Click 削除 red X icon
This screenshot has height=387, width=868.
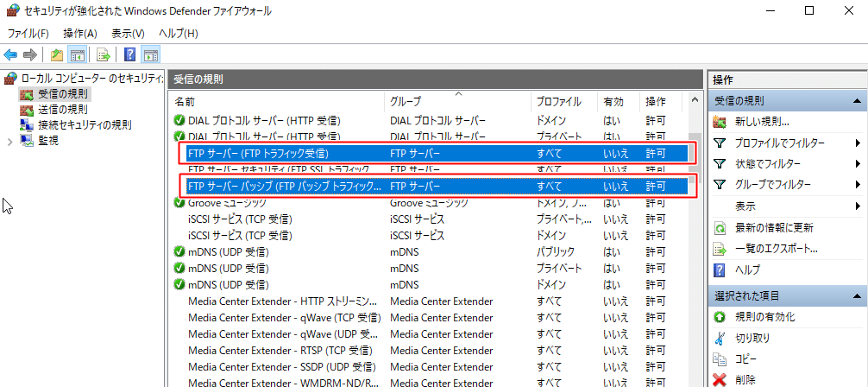(x=720, y=380)
